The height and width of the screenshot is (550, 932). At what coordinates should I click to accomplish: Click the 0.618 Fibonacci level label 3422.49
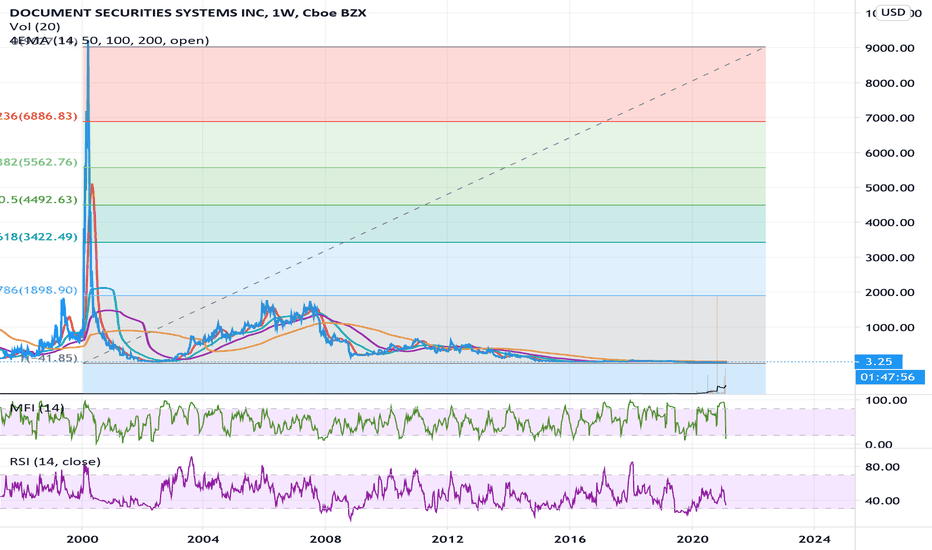click(39, 237)
